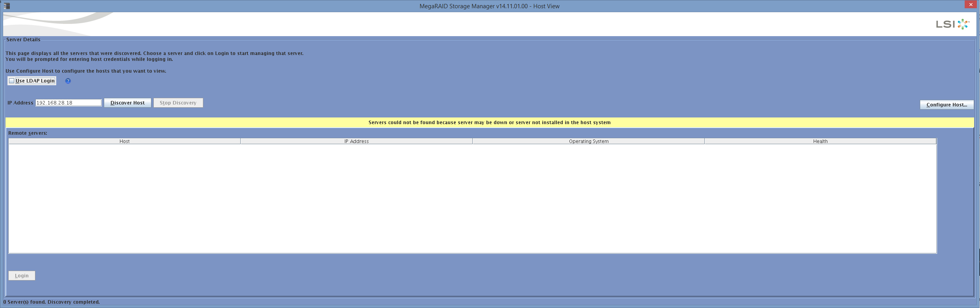This screenshot has width=980, height=308.
Task: Click the Operating System column header
Action: [588, 141]
